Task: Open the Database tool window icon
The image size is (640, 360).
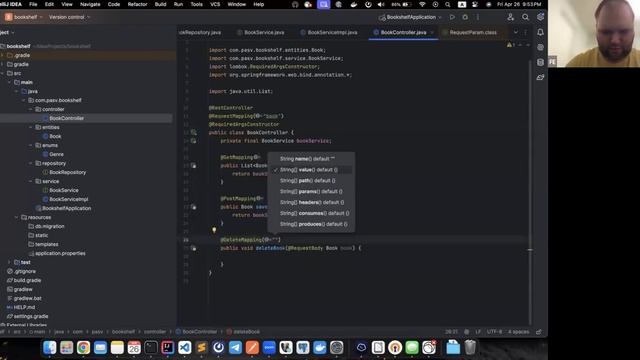Action: (540, 62)
